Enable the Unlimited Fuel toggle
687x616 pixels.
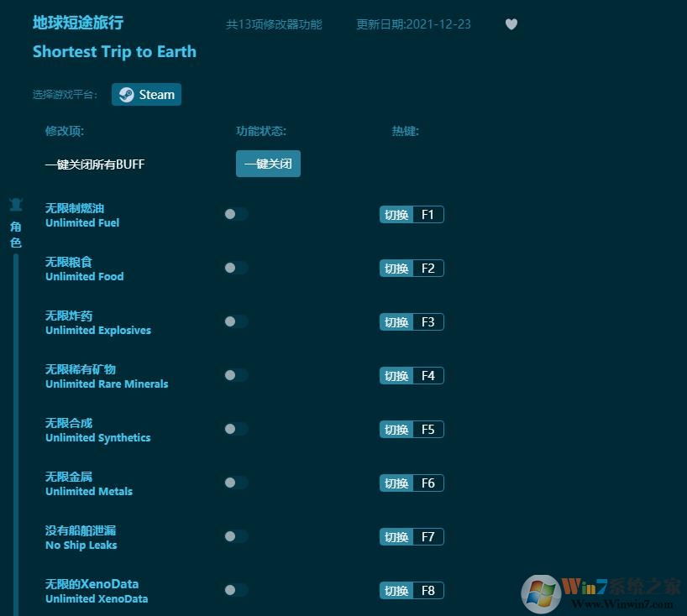(235, 214)
